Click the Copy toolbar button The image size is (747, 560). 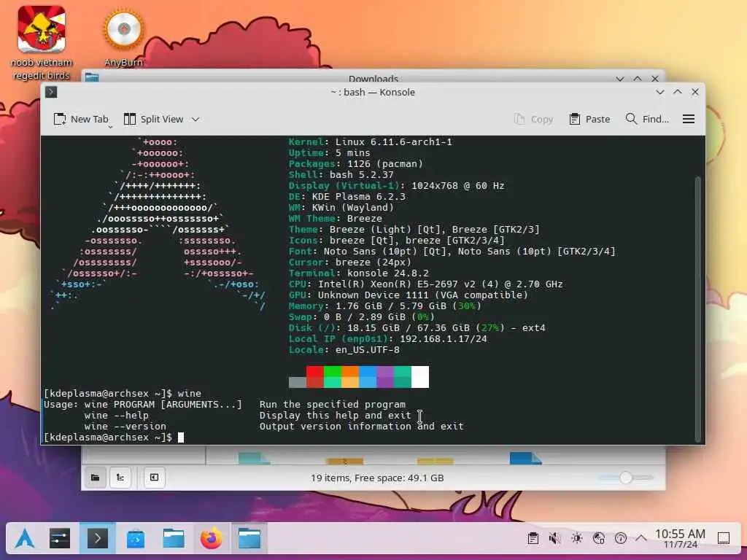click(x=533, y=119)
